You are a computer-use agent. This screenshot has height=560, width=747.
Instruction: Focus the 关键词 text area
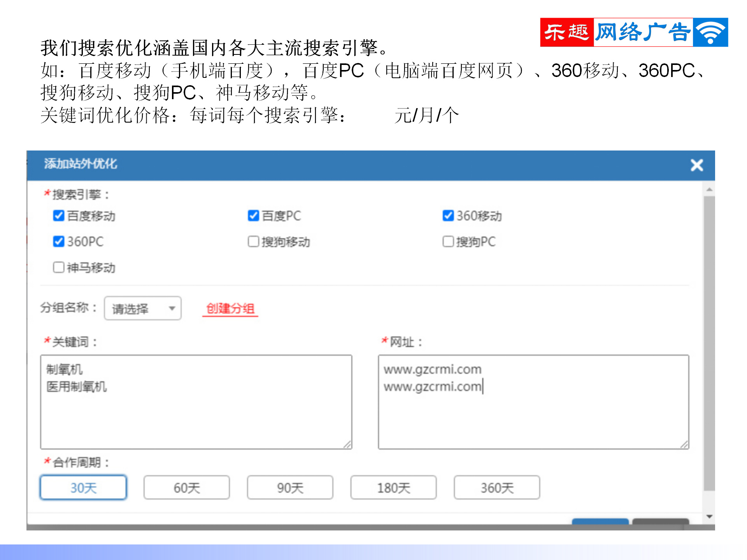point(196,402)
